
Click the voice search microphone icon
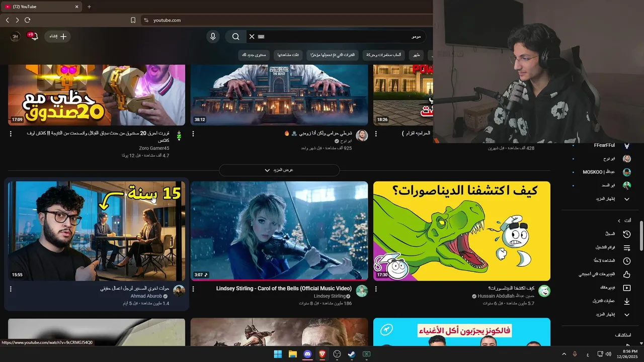click(x=213, y=36)
